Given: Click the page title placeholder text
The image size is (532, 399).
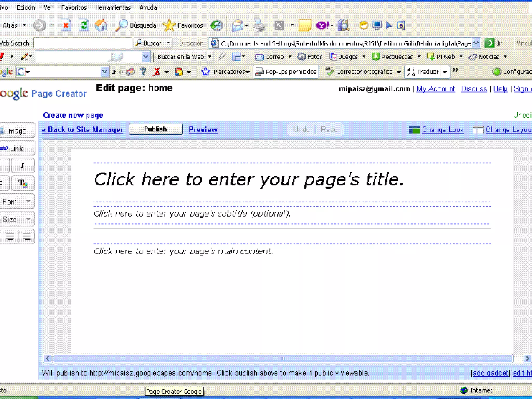Looking at the screenshot, I should [x=249, y=179].
